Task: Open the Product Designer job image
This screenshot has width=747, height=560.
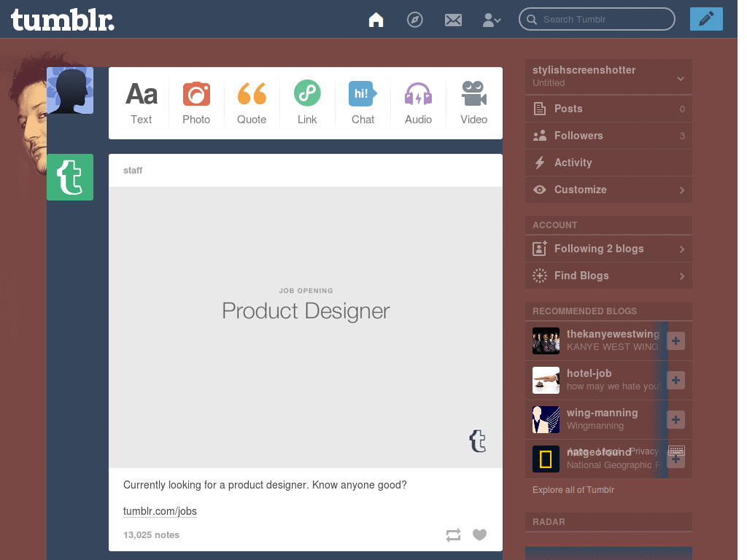Action: coord(306,327)
